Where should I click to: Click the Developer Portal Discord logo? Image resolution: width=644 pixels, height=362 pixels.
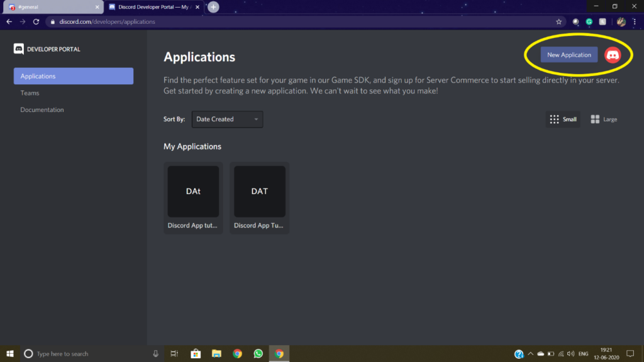coord(18,49)
